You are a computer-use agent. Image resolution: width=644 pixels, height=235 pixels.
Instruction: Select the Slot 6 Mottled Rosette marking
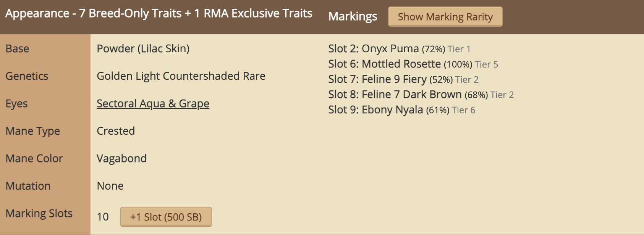coord(413,64)
